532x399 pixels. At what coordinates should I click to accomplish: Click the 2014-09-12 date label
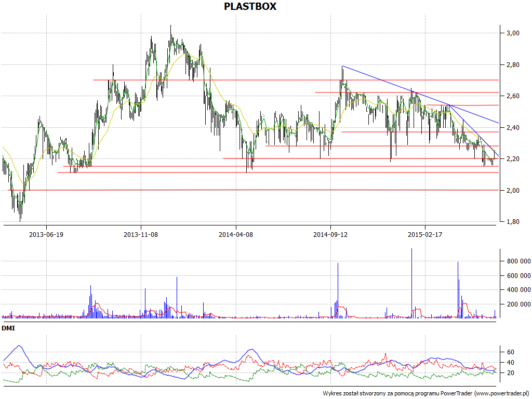pyautogui.click(x=330, y=234)
